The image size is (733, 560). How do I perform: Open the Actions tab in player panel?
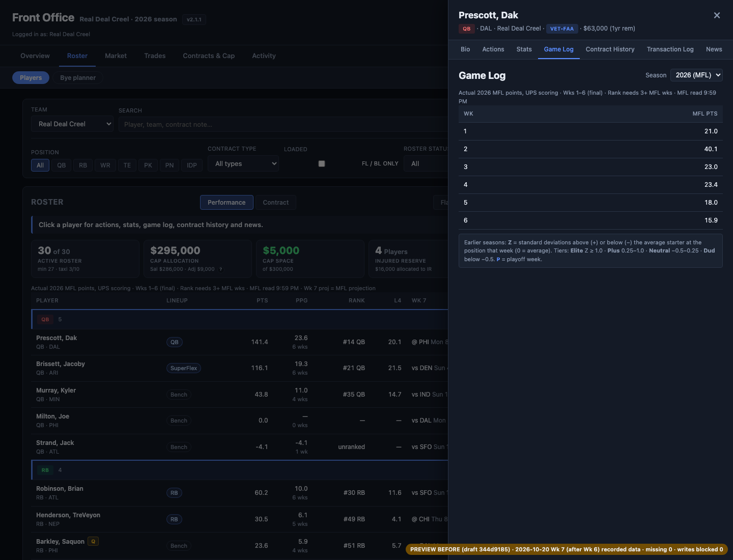pyautogui.click(x=493, y=49)
